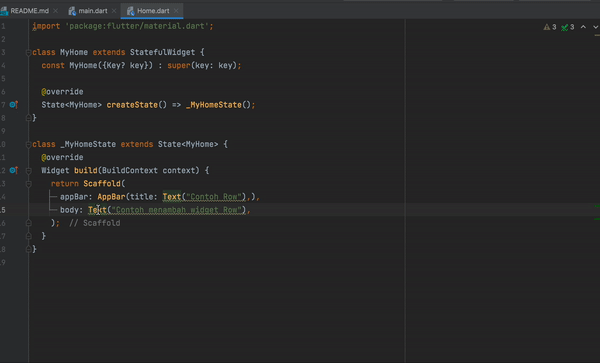Open the typo count indicator with green checkmark

567,27
